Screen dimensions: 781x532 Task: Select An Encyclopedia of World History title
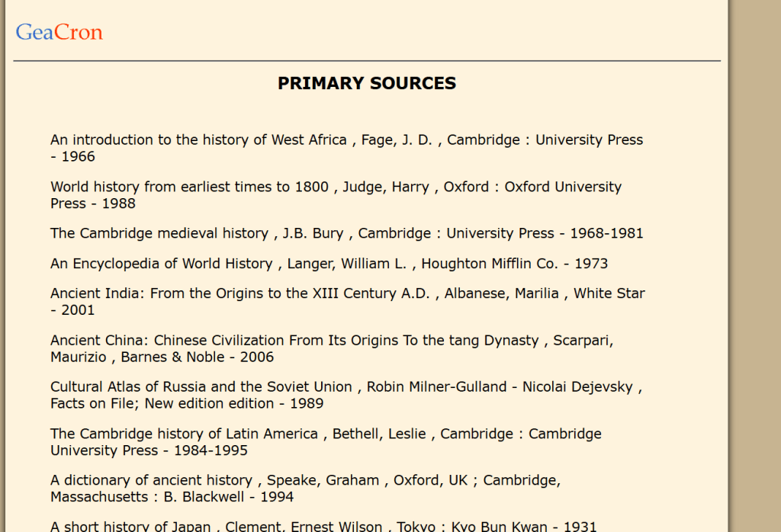(x=161, y=264)
